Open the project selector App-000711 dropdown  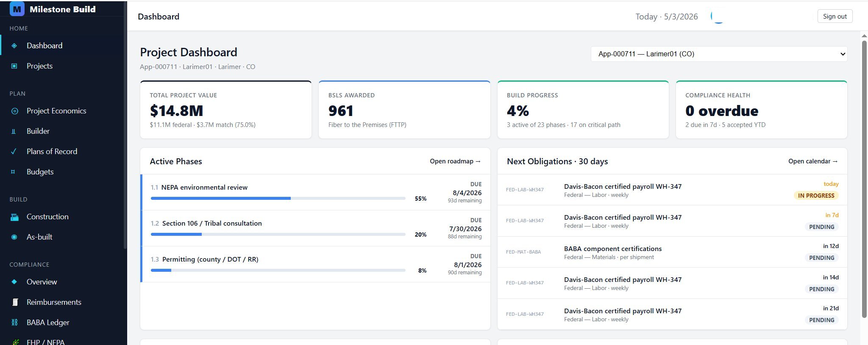(x=719, y=54)
